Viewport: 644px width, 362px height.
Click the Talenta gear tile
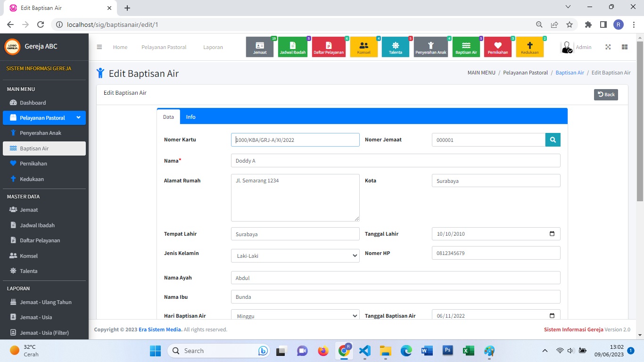[395, 47]
